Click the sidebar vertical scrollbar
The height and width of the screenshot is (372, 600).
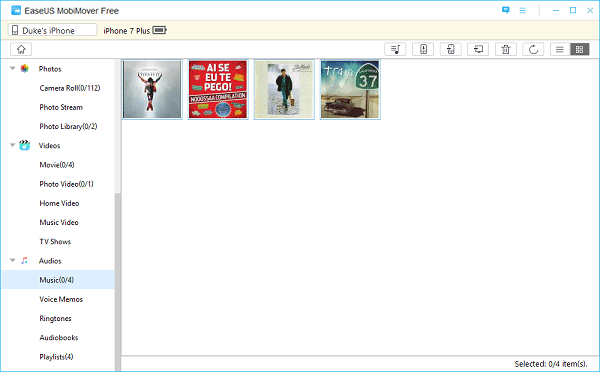click(118, 281)
